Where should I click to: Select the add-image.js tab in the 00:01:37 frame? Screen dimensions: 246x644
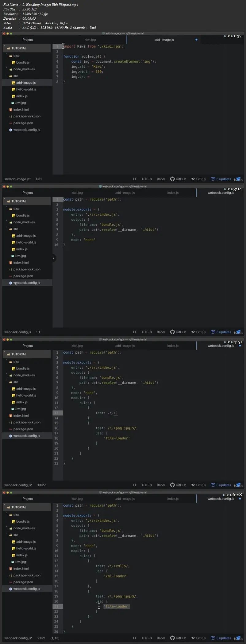[164, 40]
